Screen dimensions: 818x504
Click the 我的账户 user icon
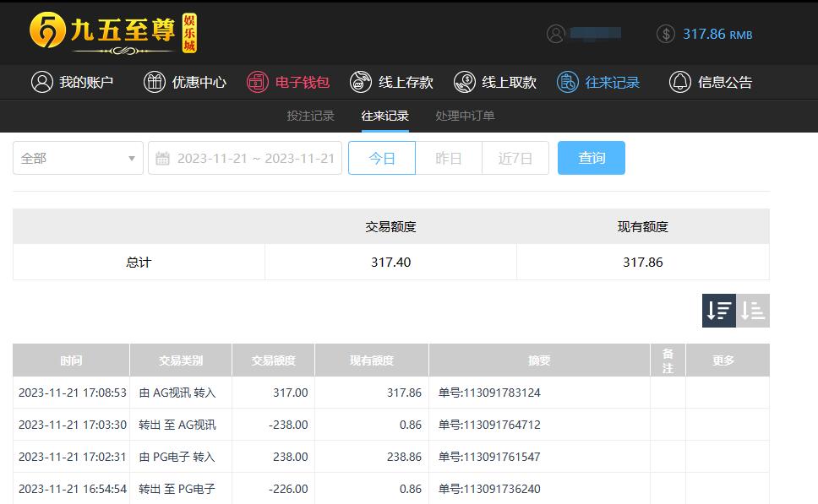(41, 82)
